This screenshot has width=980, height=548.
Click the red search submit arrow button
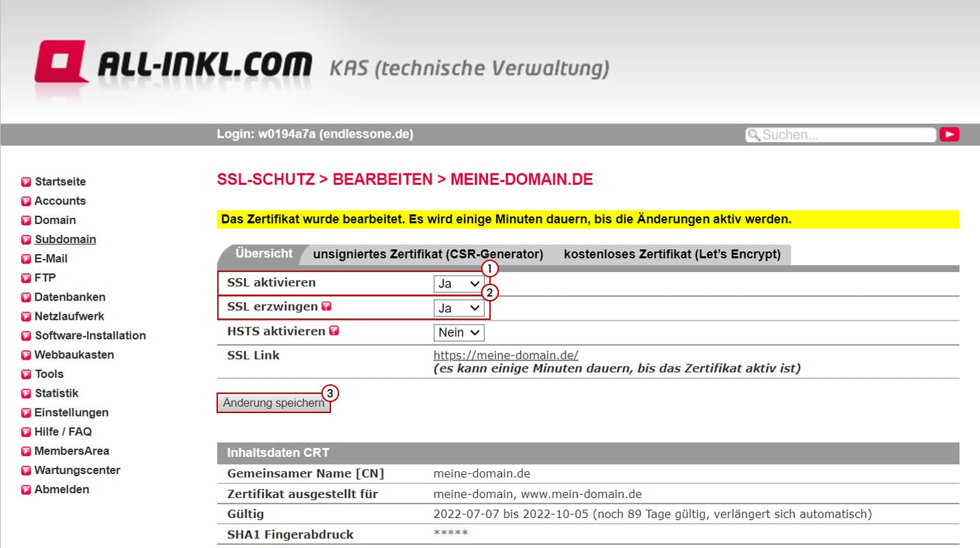(x=949, y=134)
